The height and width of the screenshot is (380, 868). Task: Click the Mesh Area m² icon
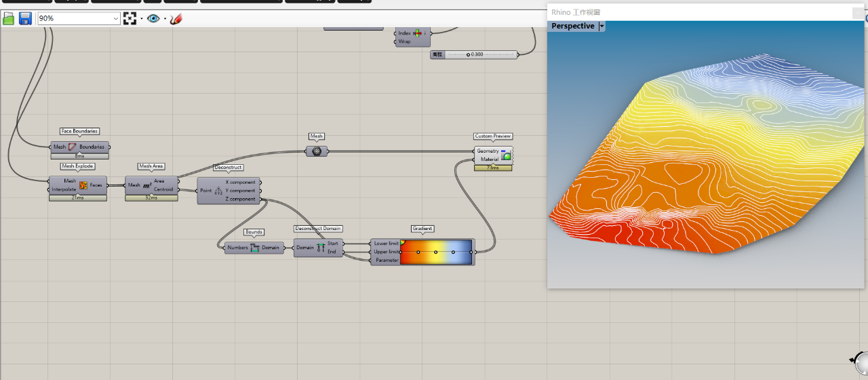[x=147, y=185]
